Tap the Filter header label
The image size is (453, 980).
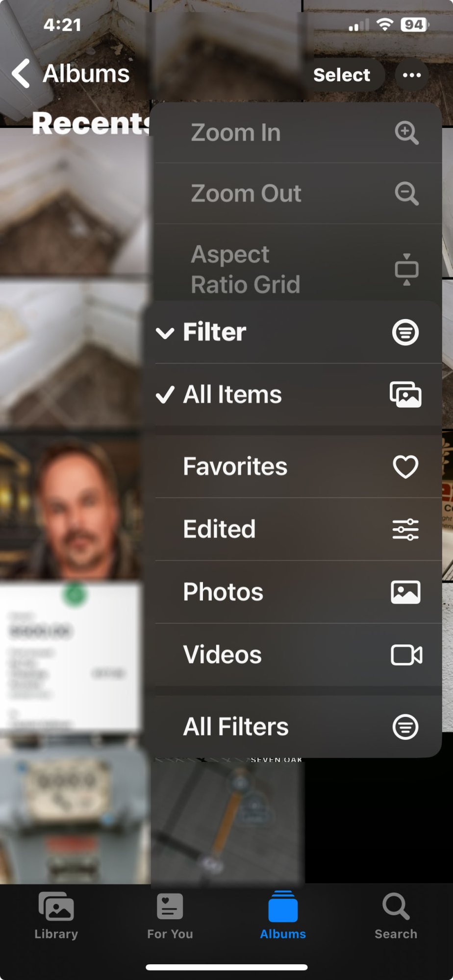pos(214,332)
